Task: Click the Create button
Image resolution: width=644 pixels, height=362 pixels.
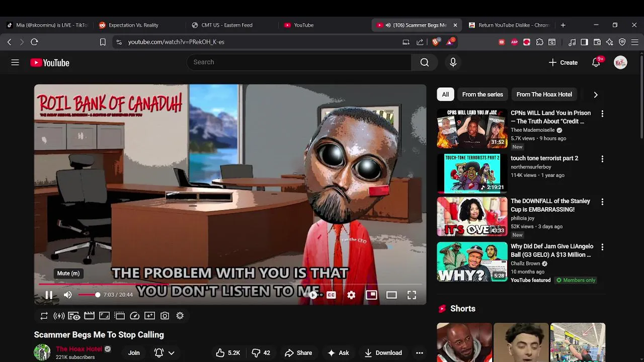Action: coord(563,62)
